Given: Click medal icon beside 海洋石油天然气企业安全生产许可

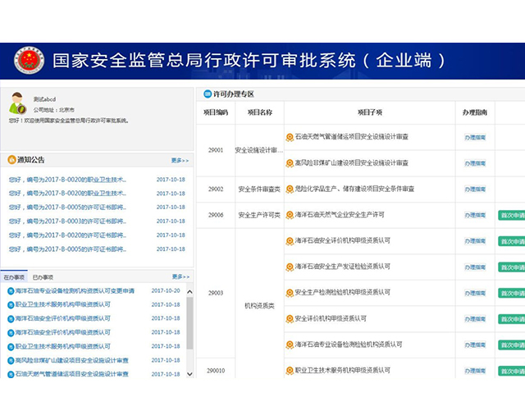Looking at the screenshot, I should (290, 215).
